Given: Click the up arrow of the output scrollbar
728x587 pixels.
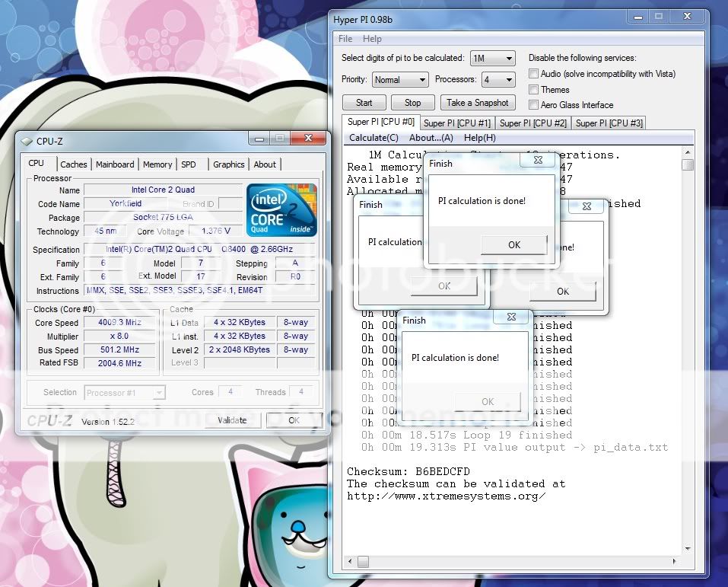Looking at the screenshot, I should coord(688,153).
